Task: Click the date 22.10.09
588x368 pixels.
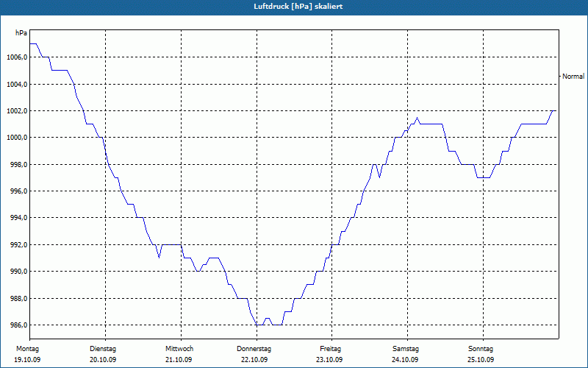Action: coord(254,360)
